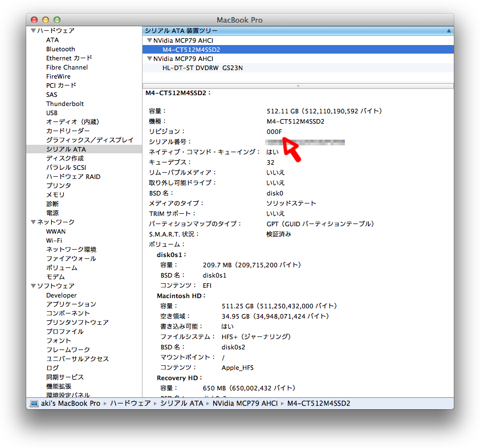Select フレームワーク in the sidebar
Viewport: 480px width, 448px height.
pos(68,350)
